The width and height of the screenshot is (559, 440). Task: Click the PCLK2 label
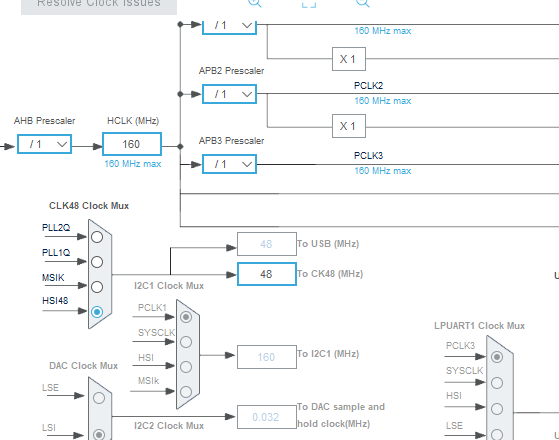click(368, 86)
